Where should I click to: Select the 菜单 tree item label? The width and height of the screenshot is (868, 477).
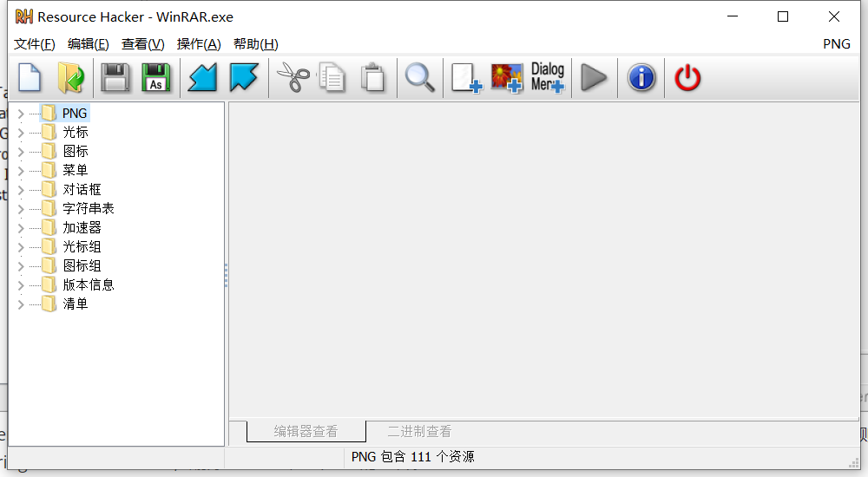click(x=76, y=171)
